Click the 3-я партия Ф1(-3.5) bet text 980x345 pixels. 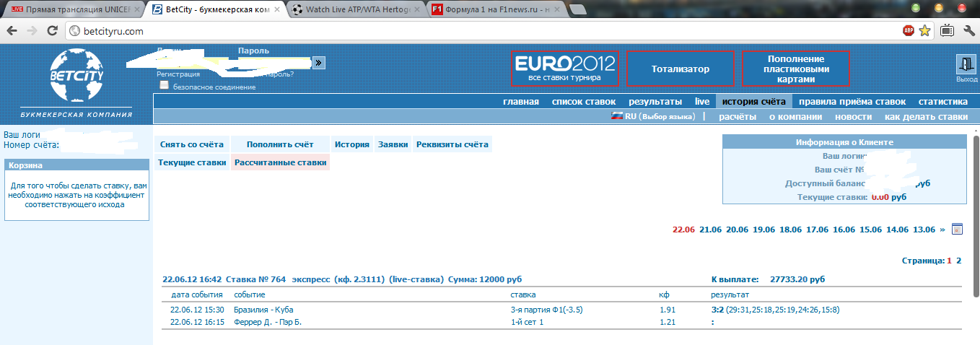pyautogui.click(x=546, y=310)
